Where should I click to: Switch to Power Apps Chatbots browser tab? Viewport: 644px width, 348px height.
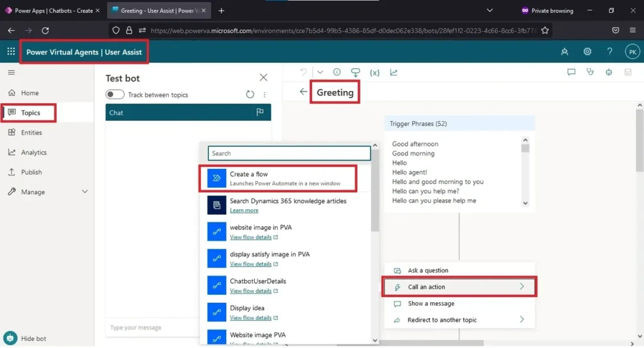tap(53, 11)
